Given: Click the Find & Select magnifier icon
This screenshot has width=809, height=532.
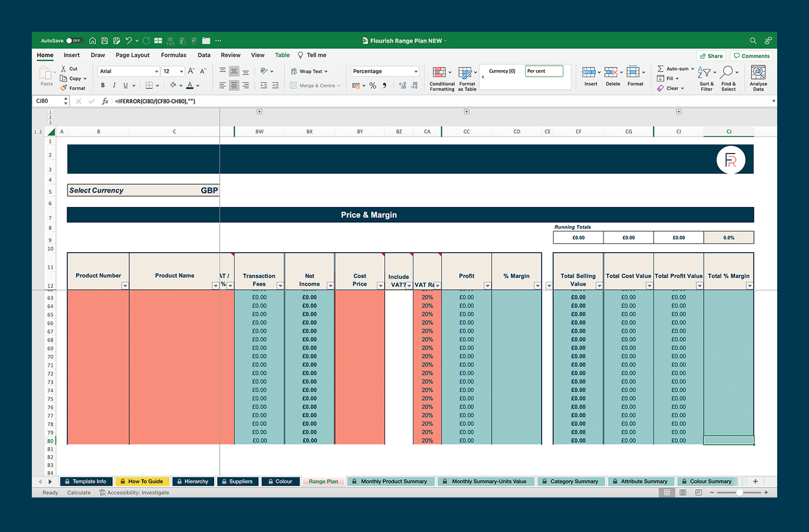Looking at the screenshot, I should (729, 72).
